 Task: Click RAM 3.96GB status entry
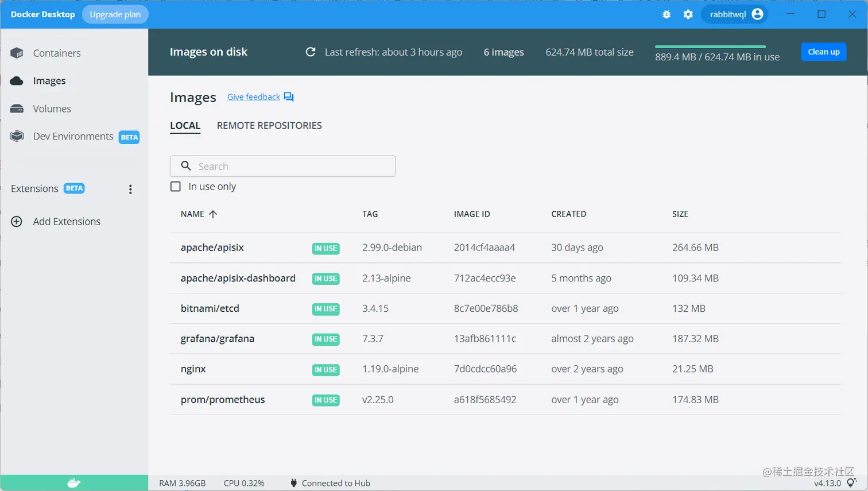pos(182,483)
